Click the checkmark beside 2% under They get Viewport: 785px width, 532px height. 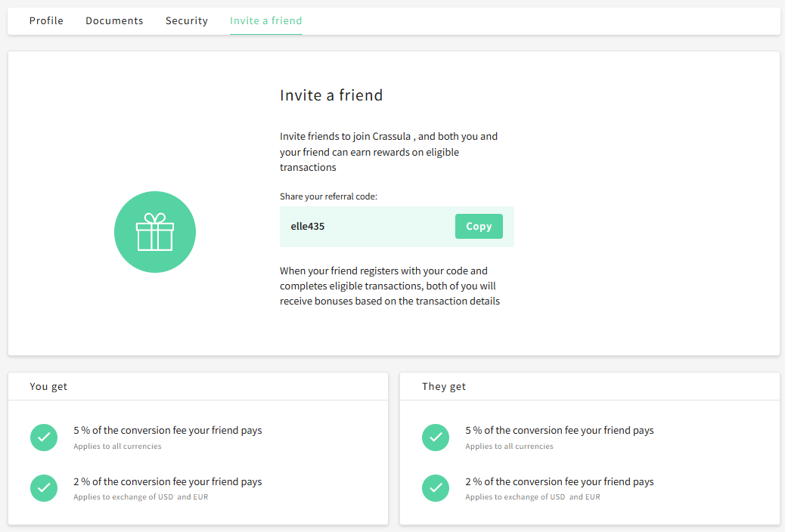click(x=435, y=488)
